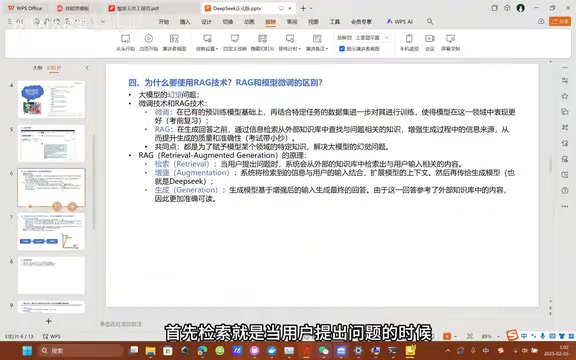
Task: Select slide 7 thumbnail
Action: (51, 231)
